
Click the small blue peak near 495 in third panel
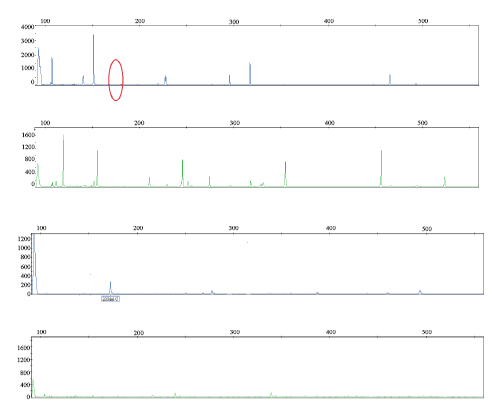pos(420,292)
